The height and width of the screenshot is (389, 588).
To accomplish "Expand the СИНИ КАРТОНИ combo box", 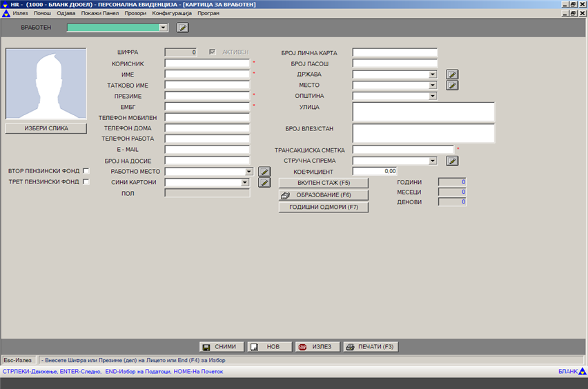I will click(244, 183).
